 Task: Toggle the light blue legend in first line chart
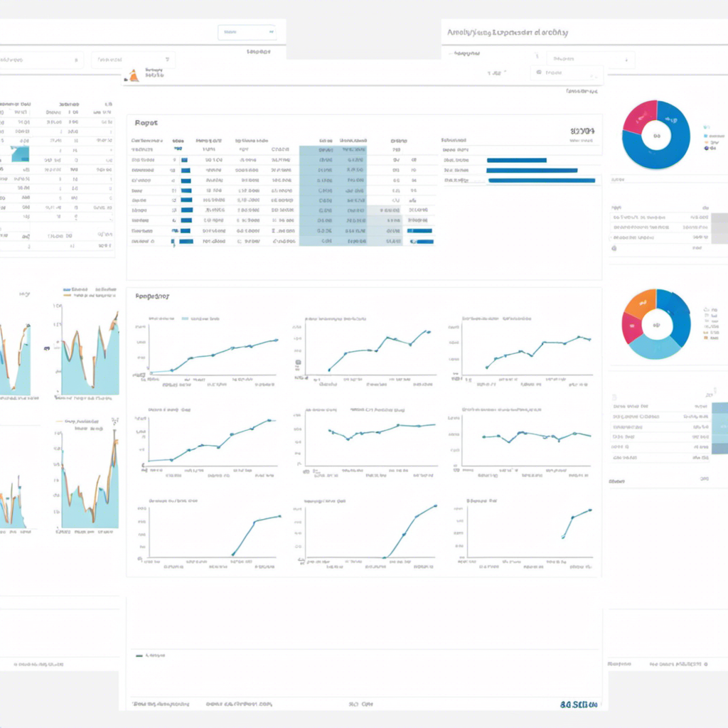tap(200, 319)
